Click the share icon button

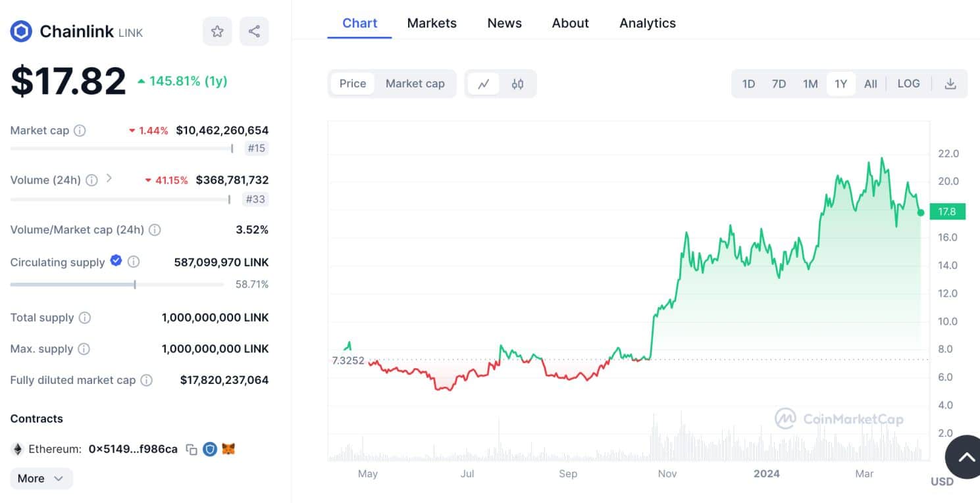pyautogui.click(x=254, y=31)
